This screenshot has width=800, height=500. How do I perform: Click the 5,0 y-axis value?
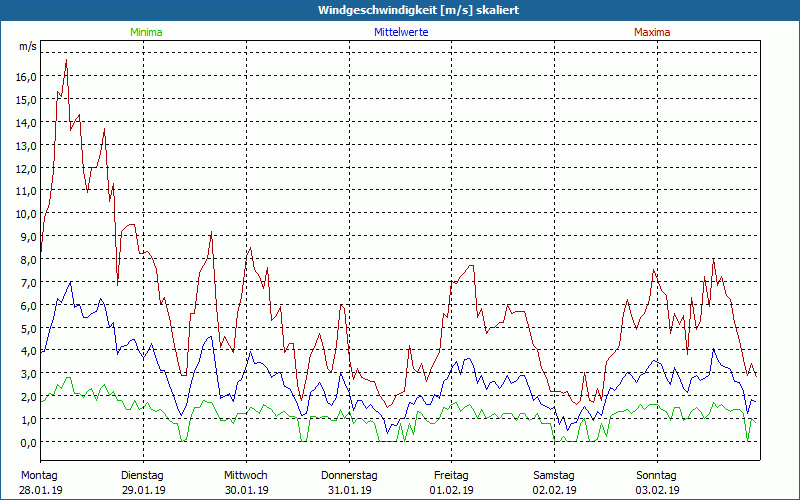26,328
